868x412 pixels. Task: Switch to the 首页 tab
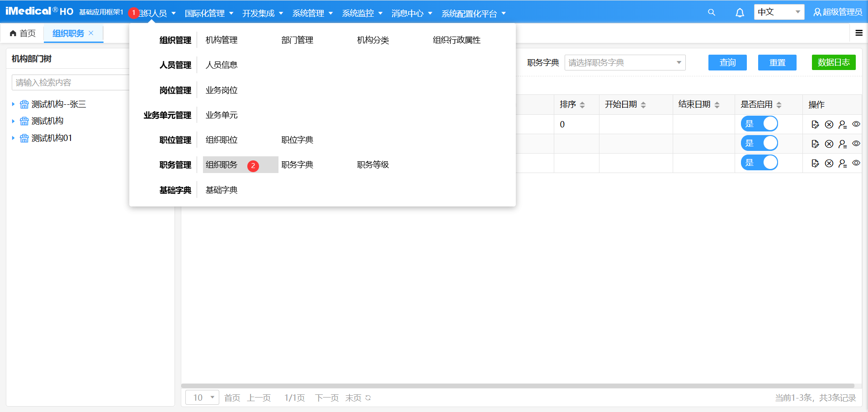(23, 33)
